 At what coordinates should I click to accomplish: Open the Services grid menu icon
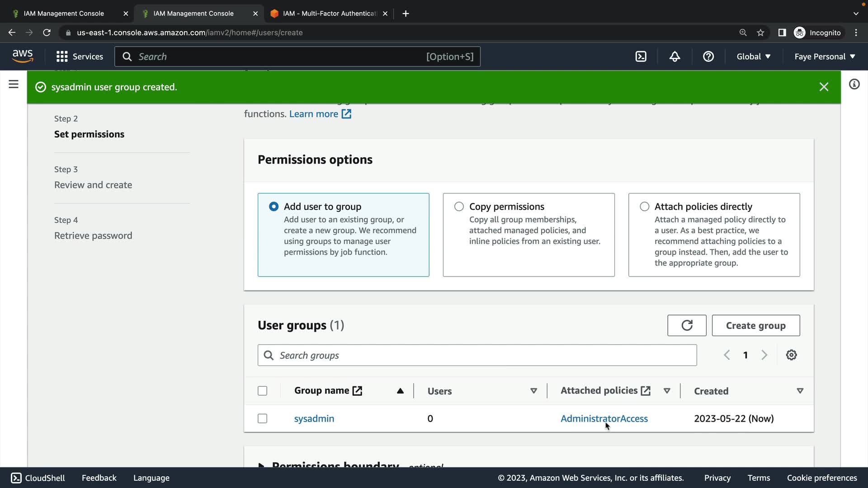click(62, 56)
